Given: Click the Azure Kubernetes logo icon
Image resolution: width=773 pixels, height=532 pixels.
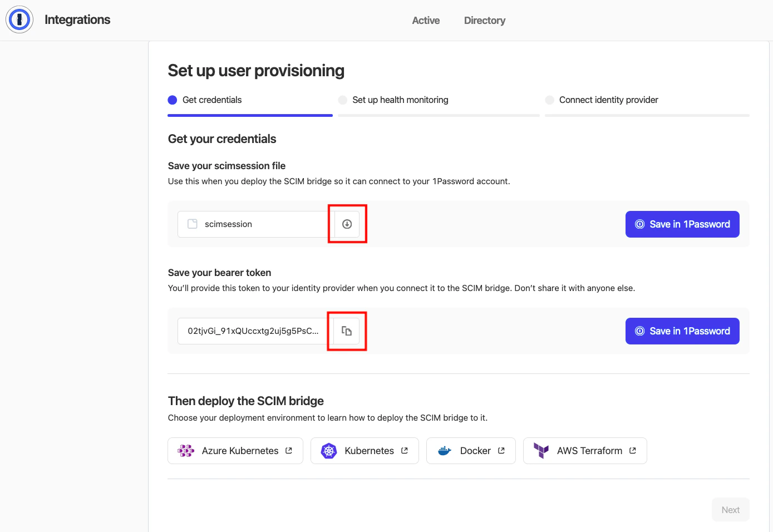Looking at the screenshot, I should click(x=186, y=451).
